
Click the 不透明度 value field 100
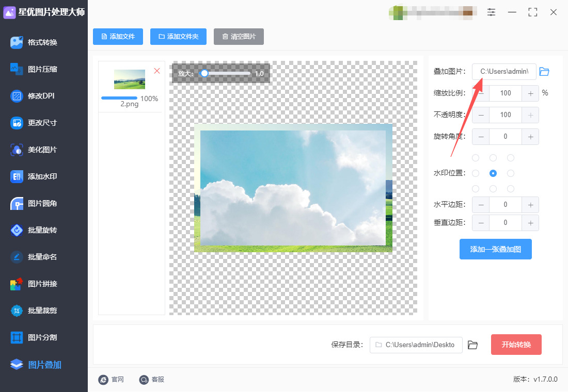click(506, 115)
